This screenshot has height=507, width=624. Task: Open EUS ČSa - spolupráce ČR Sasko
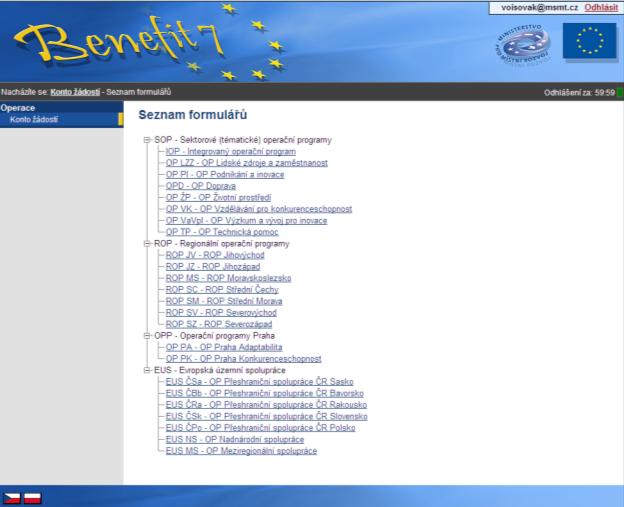click(x=259, y=382)
